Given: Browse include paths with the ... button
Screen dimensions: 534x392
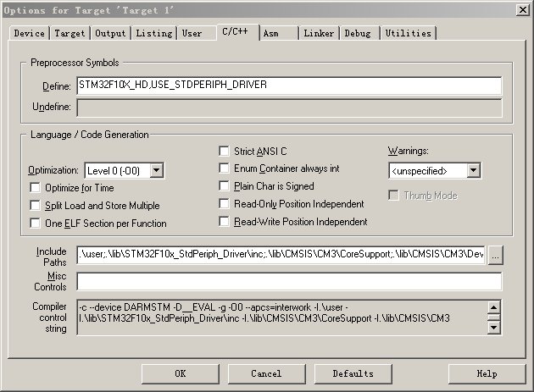Looking at the screenshot, I should point(496,255).
